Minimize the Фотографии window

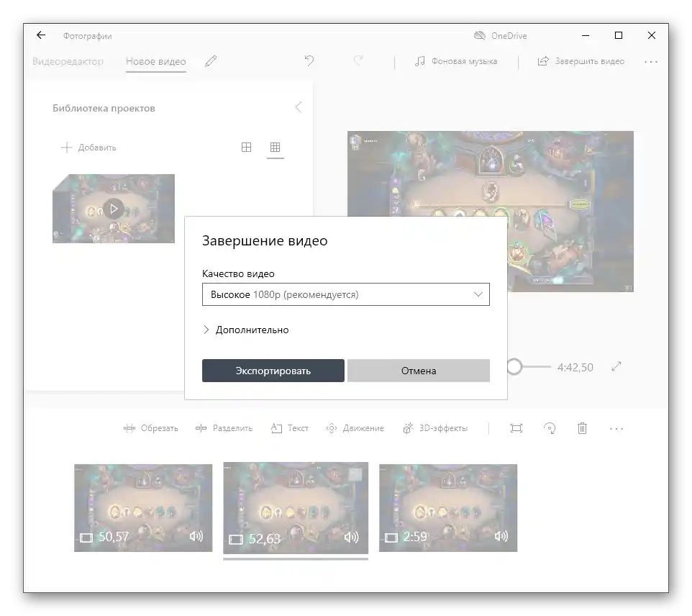click(x=586, y=35)
